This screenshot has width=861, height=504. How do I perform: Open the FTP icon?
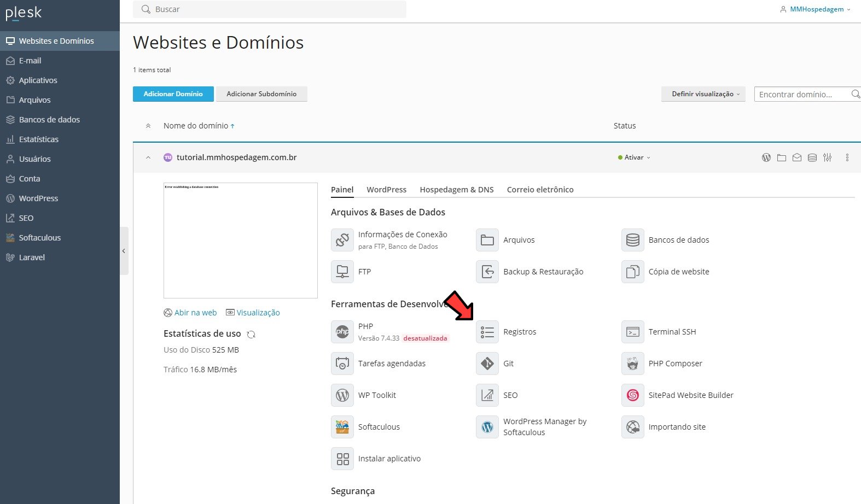click(342, 272)
